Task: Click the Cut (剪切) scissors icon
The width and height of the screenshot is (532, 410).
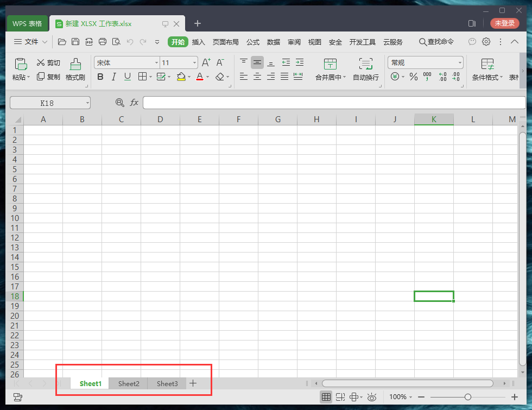Action: click(x=41, y=62)
